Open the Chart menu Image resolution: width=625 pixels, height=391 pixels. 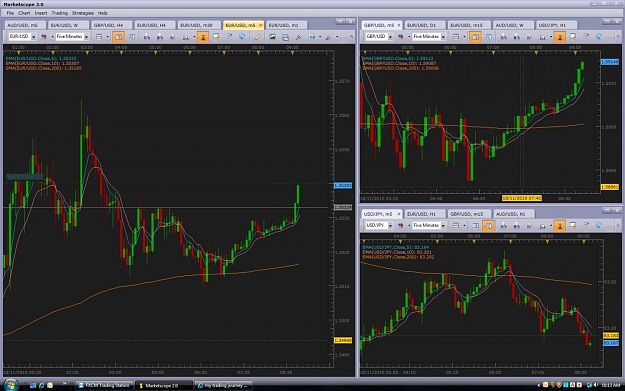coord(24,13)
